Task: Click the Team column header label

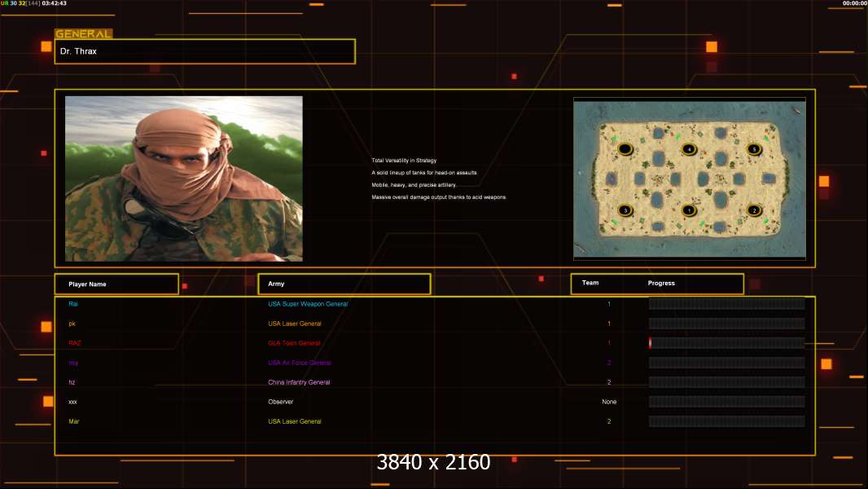Action: click(x=590, y=284)
